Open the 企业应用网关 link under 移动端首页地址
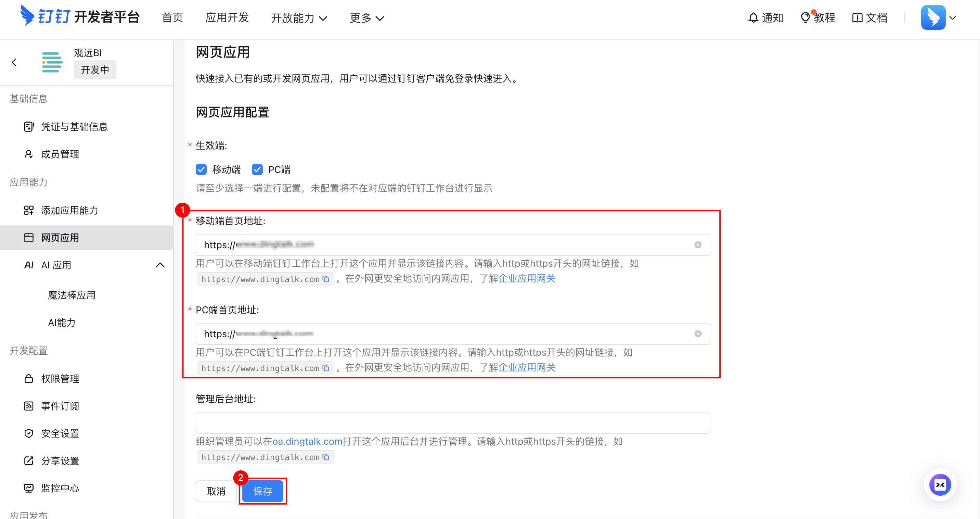Image resolution: width=980 pixels, height=519 pixels. click(527, 279)
